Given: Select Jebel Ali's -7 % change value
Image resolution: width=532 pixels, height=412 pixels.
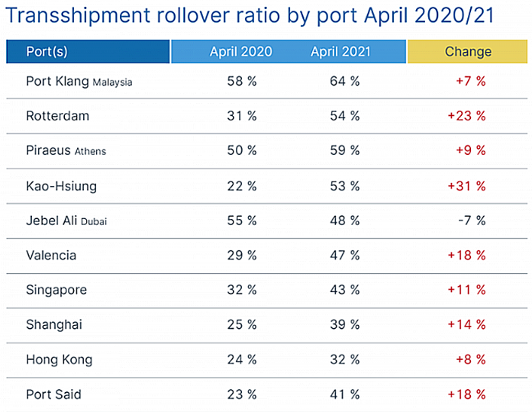Looking at the screenshot, I should (472, 220).
